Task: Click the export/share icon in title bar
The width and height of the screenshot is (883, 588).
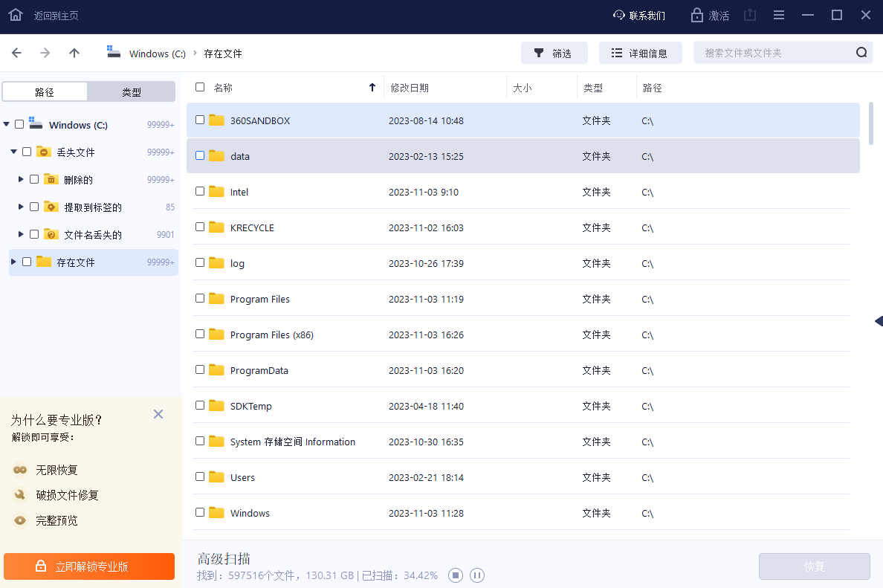Action: tap(749, 14)
